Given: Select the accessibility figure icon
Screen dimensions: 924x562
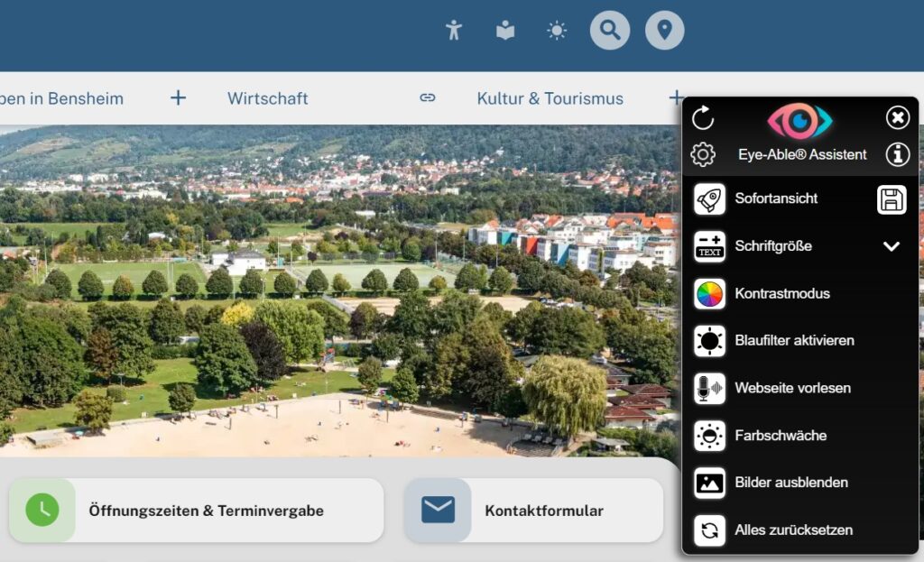Looking at the screenshot, I should [453, 30].
